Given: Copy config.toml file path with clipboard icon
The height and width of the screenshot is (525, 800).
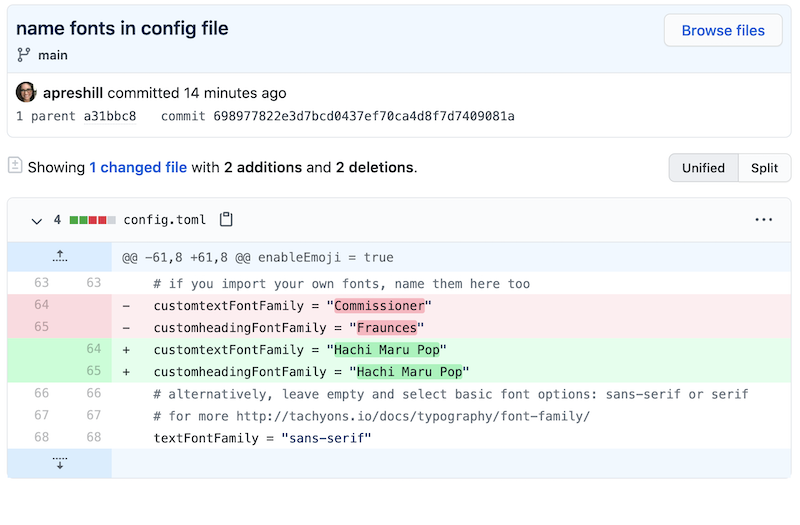Looking at the screenshot, I should click(x=226, y=219).
